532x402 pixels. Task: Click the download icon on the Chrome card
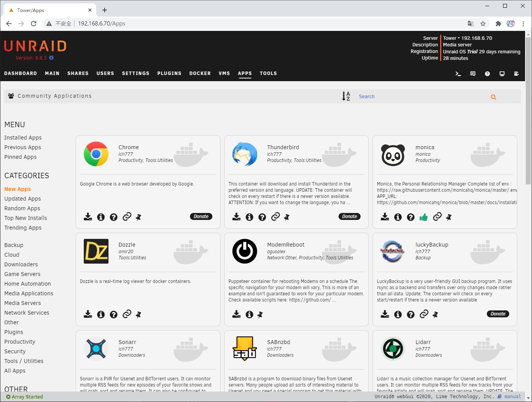tap(88, 217)
